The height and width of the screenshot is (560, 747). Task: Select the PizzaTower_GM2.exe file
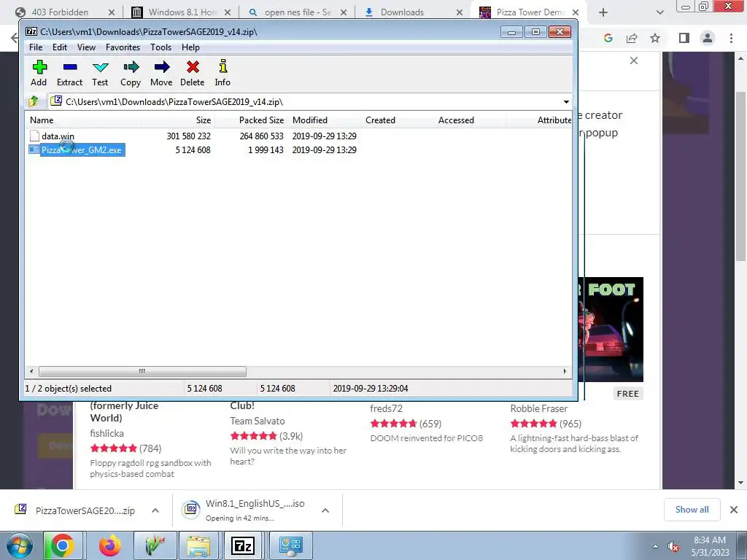click(x=76, y=150)
